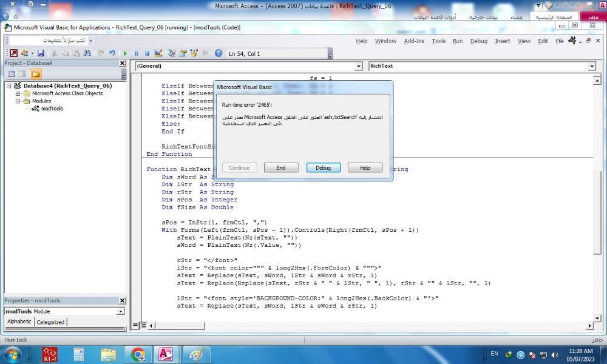
Task: Open the File Explorer taskbar icon
Action: point(109,354)
